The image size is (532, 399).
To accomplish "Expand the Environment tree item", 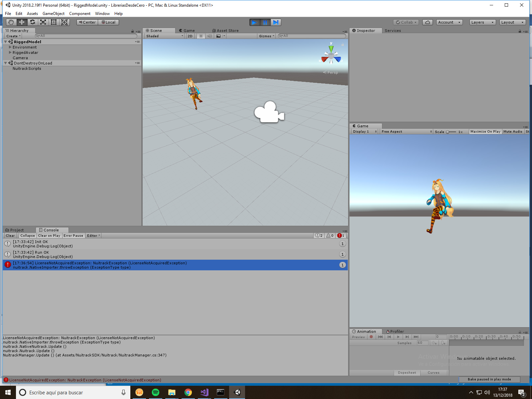I will [x=10, y=47].
